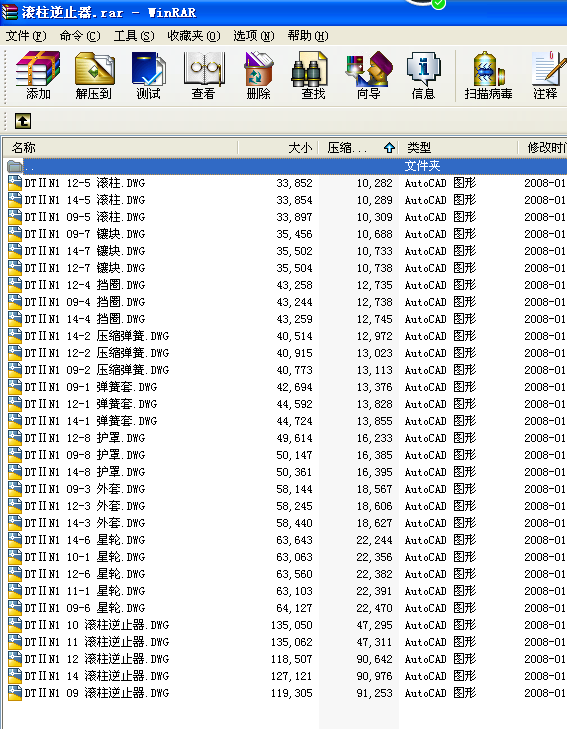
Task: Select file DT II N1 09-2 压缩弹簧.DWG
Action: click(x=97, y=370)
